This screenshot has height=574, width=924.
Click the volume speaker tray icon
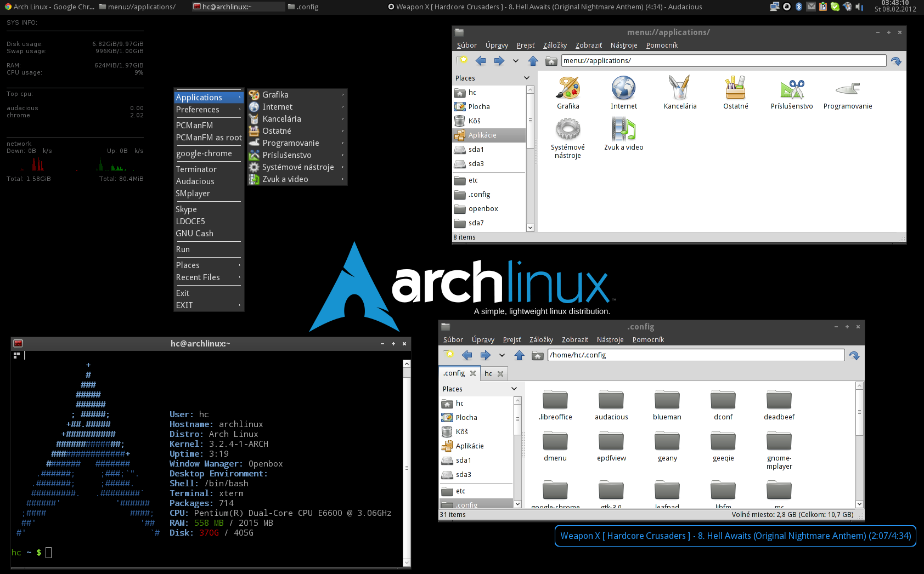pos(859,7)
